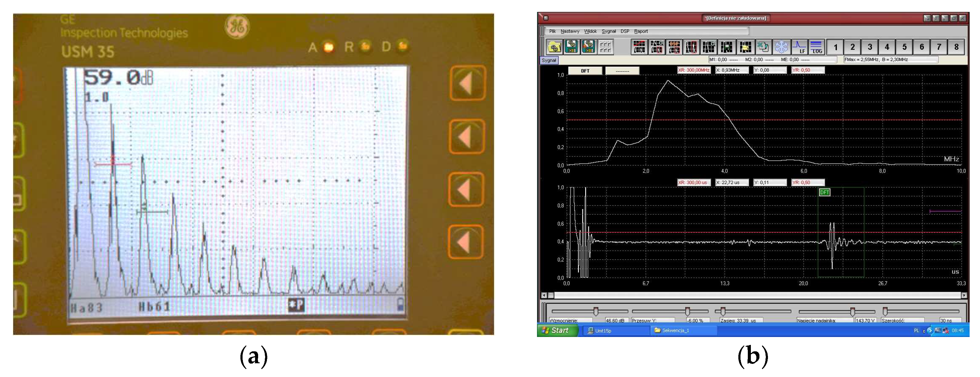Screen dimensions: 980x377
Task: Click the green DFT gate marker
Action: [x=824, y=192]
